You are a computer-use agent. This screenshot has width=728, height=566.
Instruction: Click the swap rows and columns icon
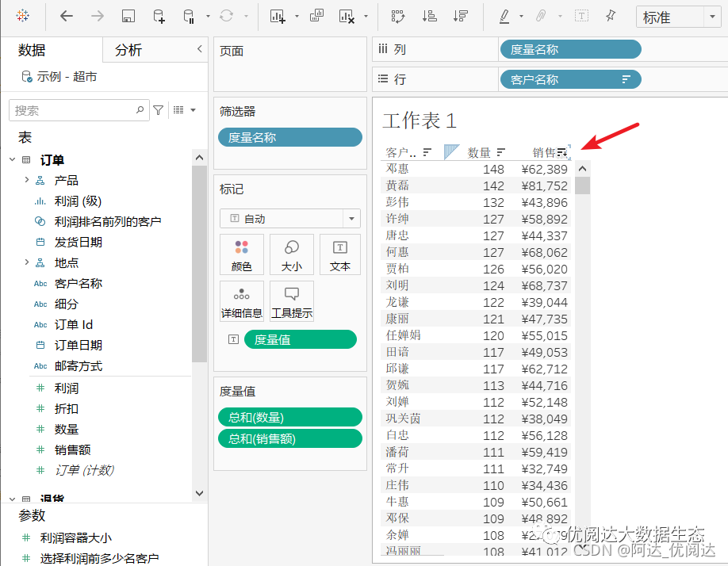coord(398,16)
